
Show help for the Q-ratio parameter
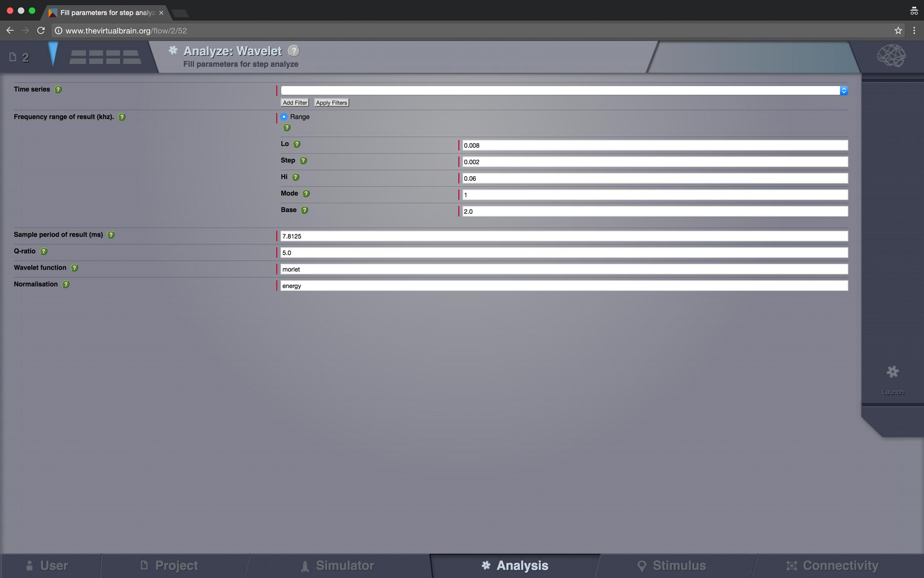coord(44,251)
